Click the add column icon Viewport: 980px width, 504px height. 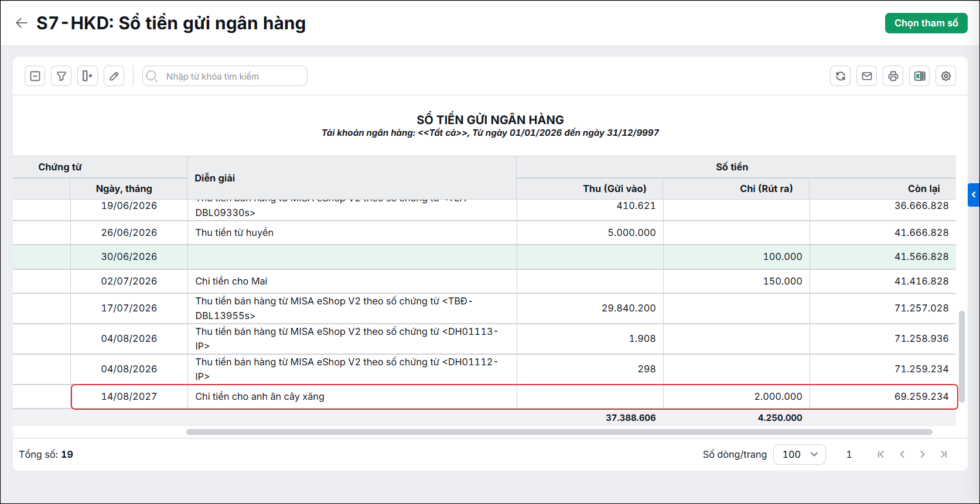(88, 76)
